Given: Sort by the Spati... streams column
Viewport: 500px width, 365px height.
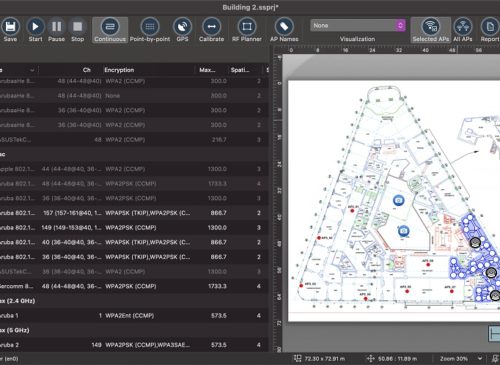Looking at the screenshot, I should [x=240, y=70].
